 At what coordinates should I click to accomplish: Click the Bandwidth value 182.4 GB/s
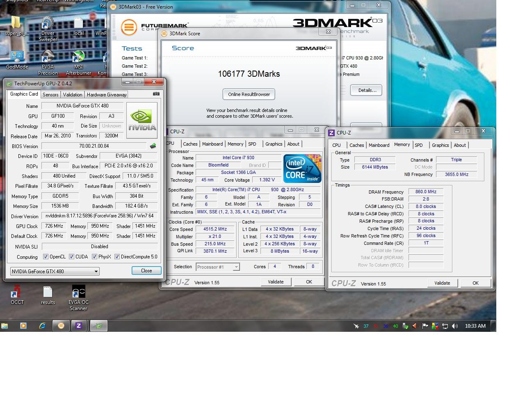pyautogui.click(x=137, y=206)
